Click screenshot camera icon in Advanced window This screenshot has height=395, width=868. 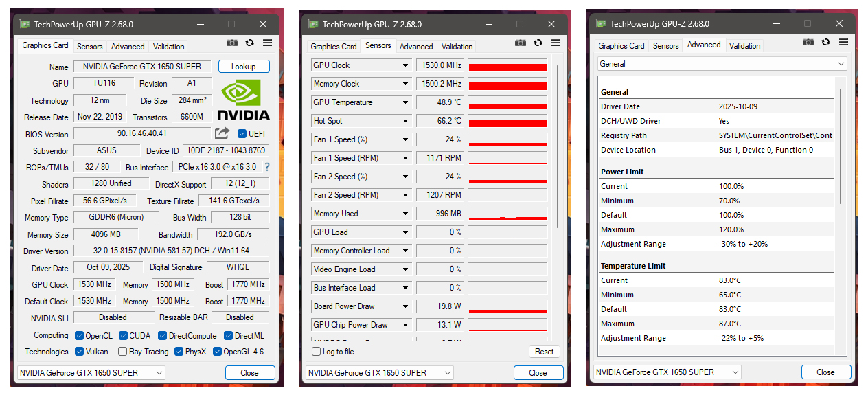pyautogui.click(x=808, y=43)
